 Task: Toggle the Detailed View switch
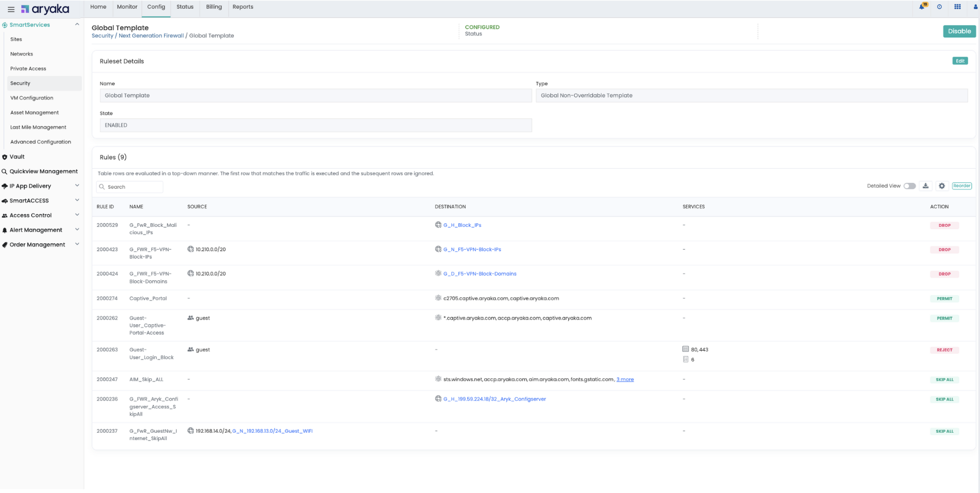pyautogui.click(x=909, y=186)
